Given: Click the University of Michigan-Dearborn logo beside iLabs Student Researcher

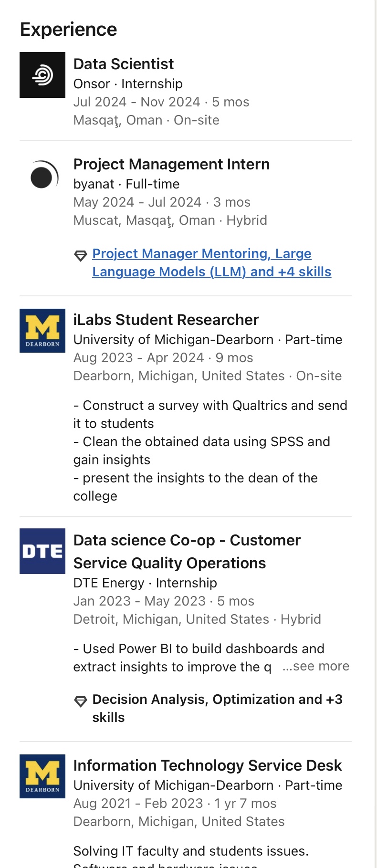Looking at the screenshot, I should click(42, 331).
